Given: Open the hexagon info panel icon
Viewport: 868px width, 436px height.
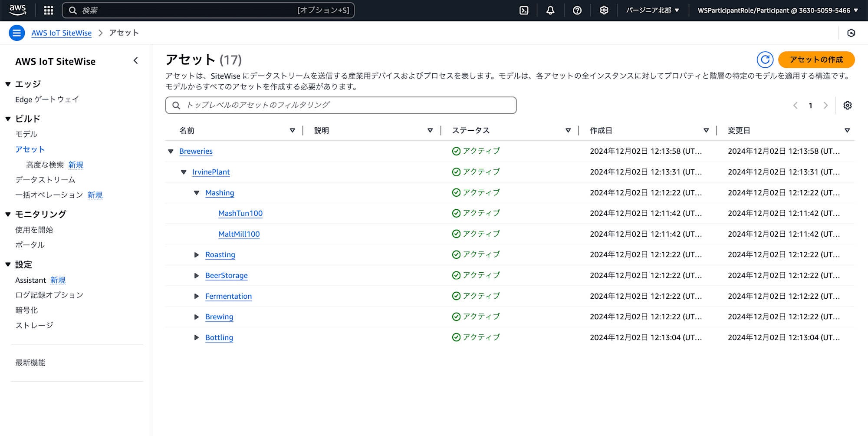Looking at the screenshot, I should point(851,33).
